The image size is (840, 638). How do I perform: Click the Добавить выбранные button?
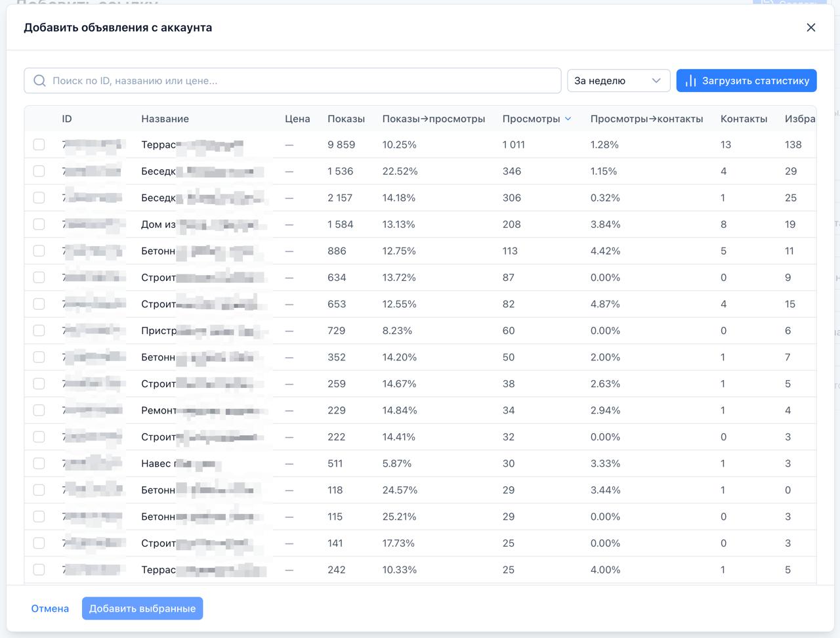point(142,608)
